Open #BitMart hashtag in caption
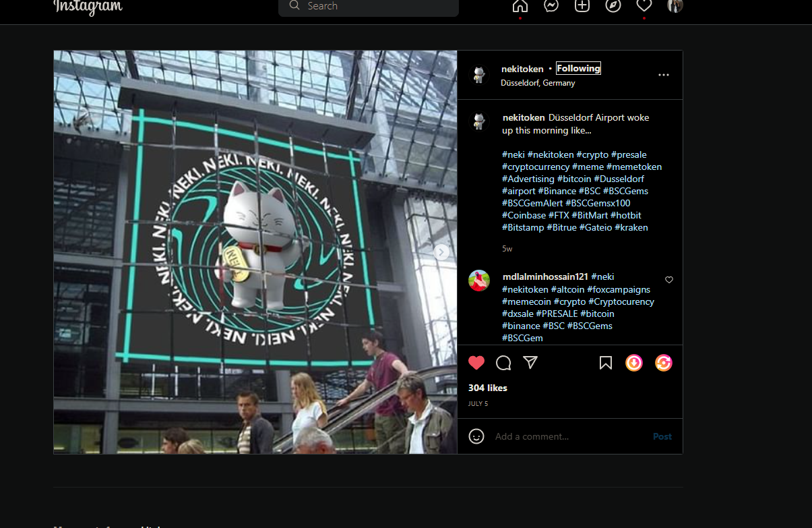 [590, 215]
